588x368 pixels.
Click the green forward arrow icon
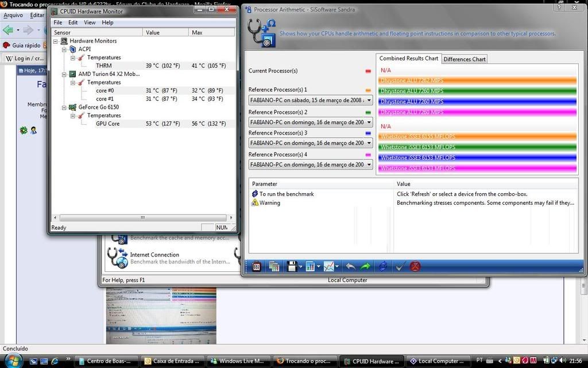365,266
